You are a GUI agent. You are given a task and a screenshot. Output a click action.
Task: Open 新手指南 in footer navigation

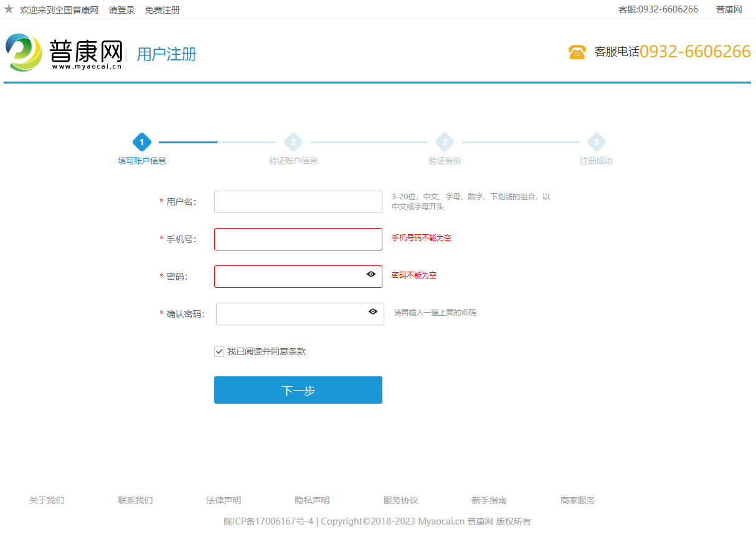[x=489, y=500]
